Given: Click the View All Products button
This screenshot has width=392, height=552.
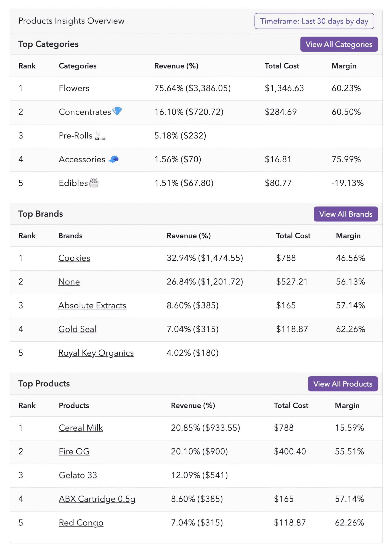Looking at the screenshot, I should 343,384.
